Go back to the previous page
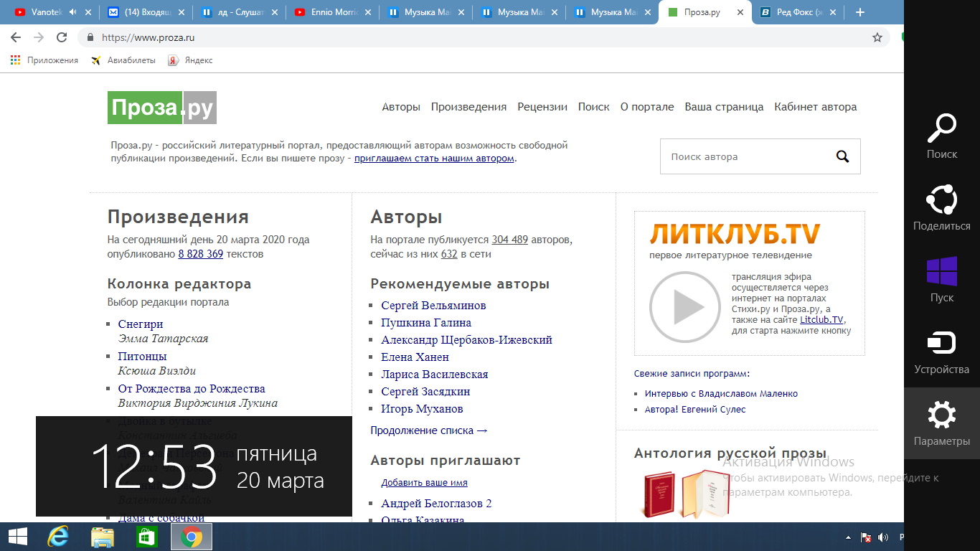 click(x=16, y=37)
